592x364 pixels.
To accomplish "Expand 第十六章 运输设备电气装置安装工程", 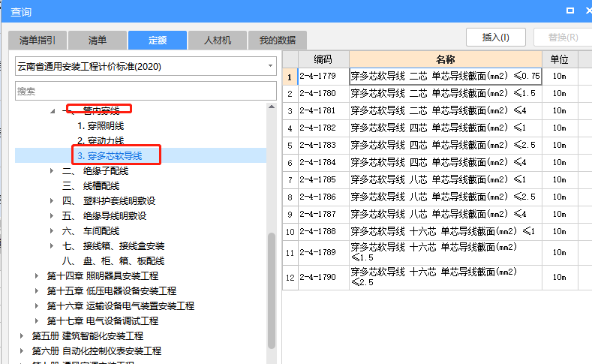I will click(x=37, y=306).
